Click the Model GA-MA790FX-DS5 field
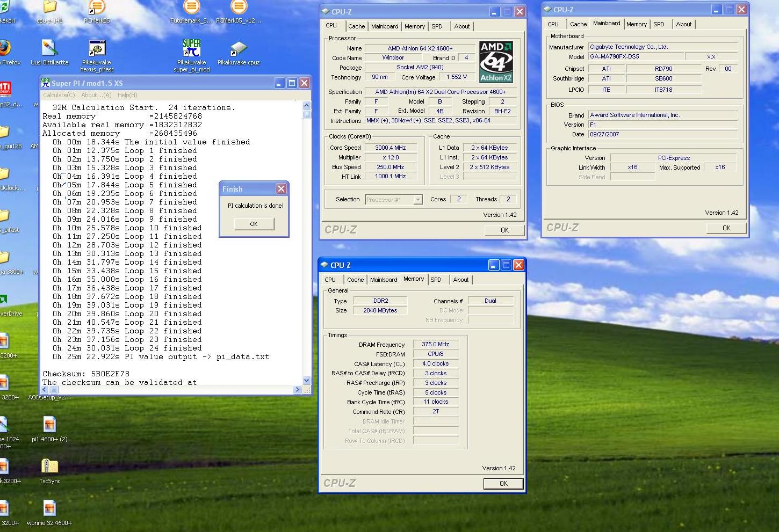 (x=636, y=56)
